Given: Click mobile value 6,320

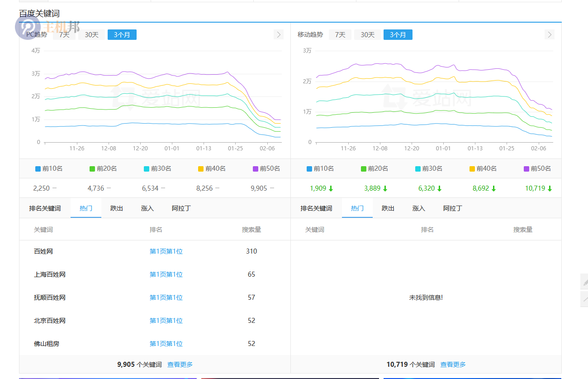Looking at the screenshot, I should [427, 188].
